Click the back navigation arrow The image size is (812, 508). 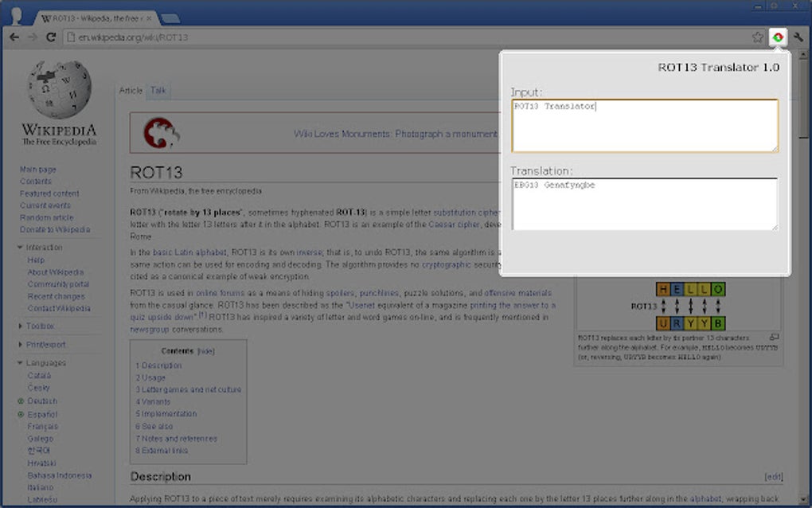pyautogui.click(x=14, y=37)
